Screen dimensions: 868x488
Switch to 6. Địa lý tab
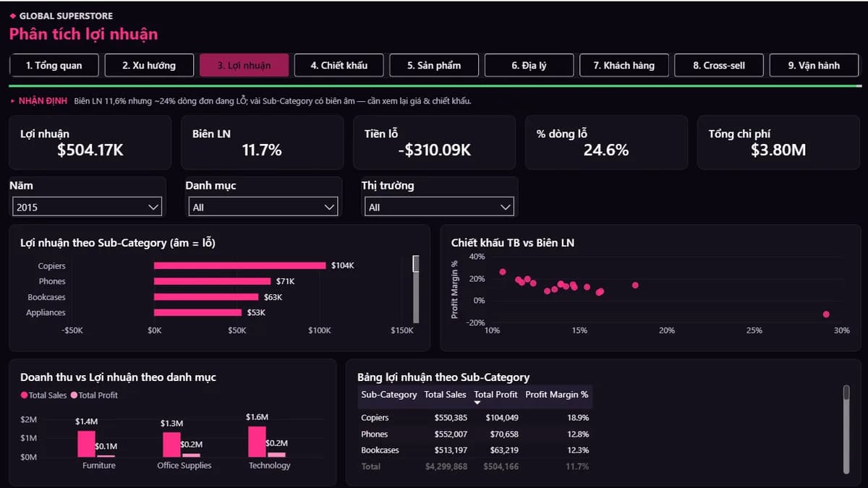[x=529, y=65]
